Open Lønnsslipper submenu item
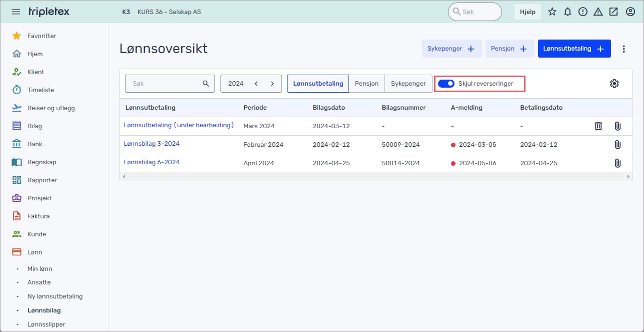The height and width of the screenshot is (332, 644). coord(46,324)
